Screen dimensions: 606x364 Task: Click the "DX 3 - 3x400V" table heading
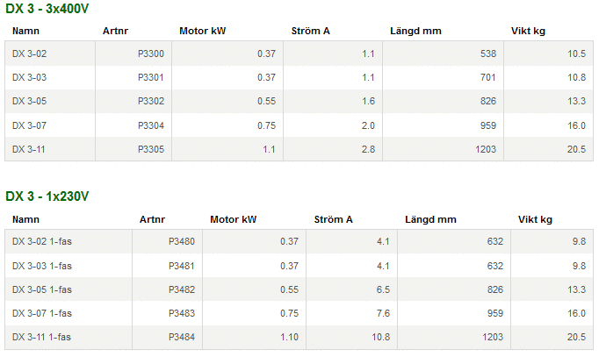click(x=47, y=9)
